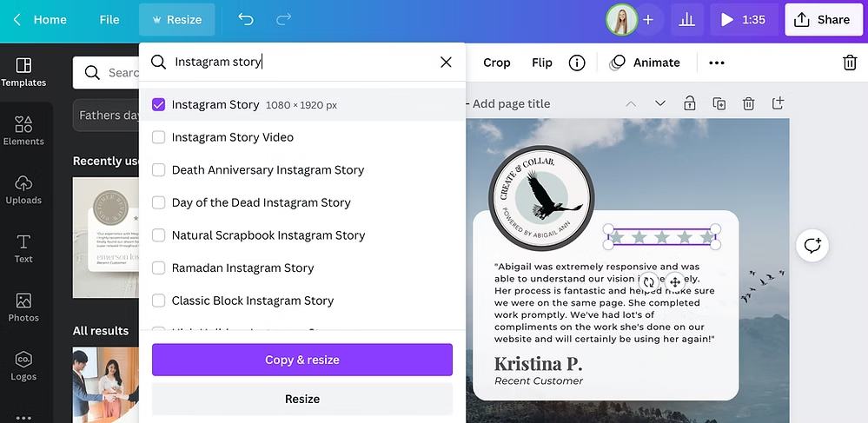This screenshot has height=423, width=868.
Task: Add a comment with speech bubble icon
Action: click(812, 245)
